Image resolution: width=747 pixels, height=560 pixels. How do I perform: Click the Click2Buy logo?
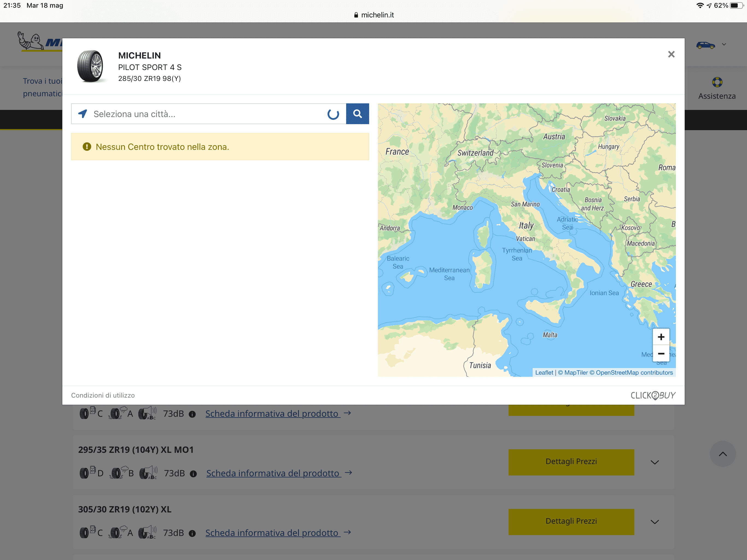point(653,395)
